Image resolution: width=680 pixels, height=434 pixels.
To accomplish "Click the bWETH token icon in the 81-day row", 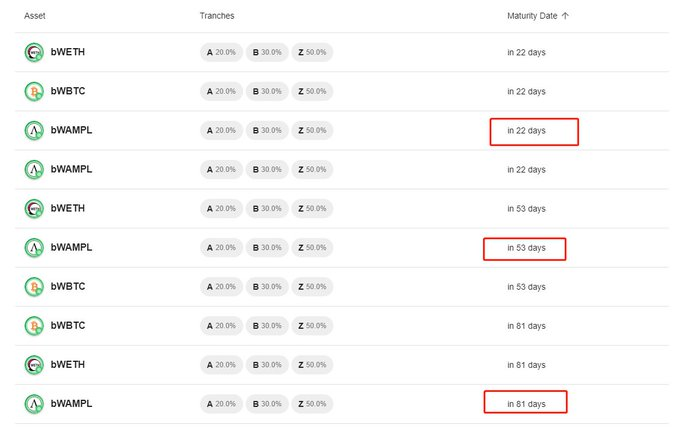I will [34, 364].
